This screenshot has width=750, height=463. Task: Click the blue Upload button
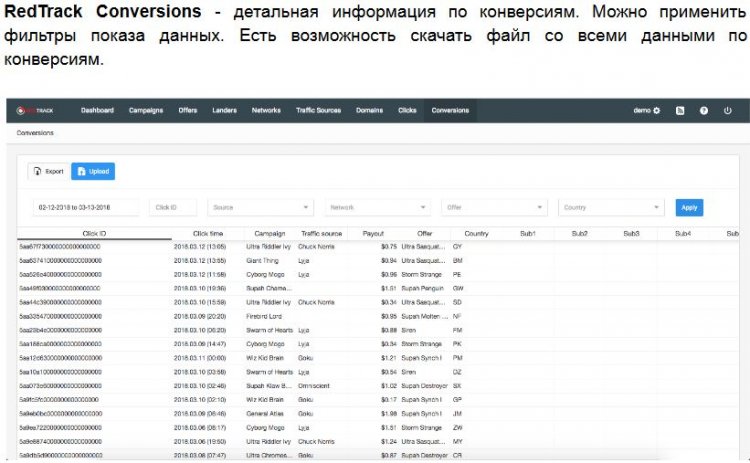click(x=93, y=171)
